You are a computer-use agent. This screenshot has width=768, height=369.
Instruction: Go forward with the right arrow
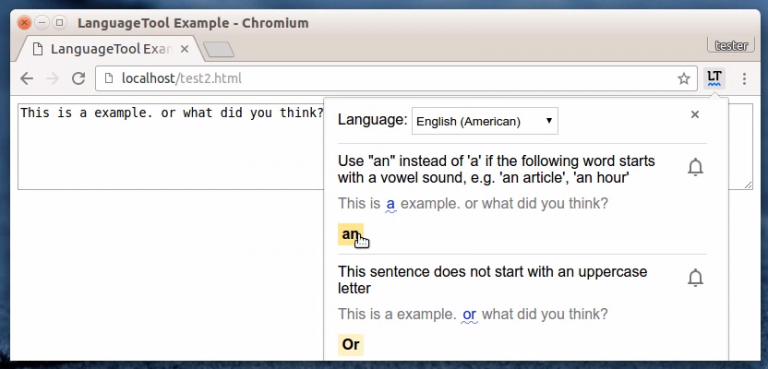53,78
